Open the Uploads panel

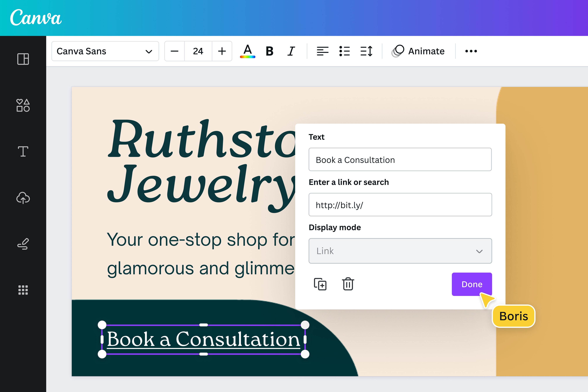(23, 198)
